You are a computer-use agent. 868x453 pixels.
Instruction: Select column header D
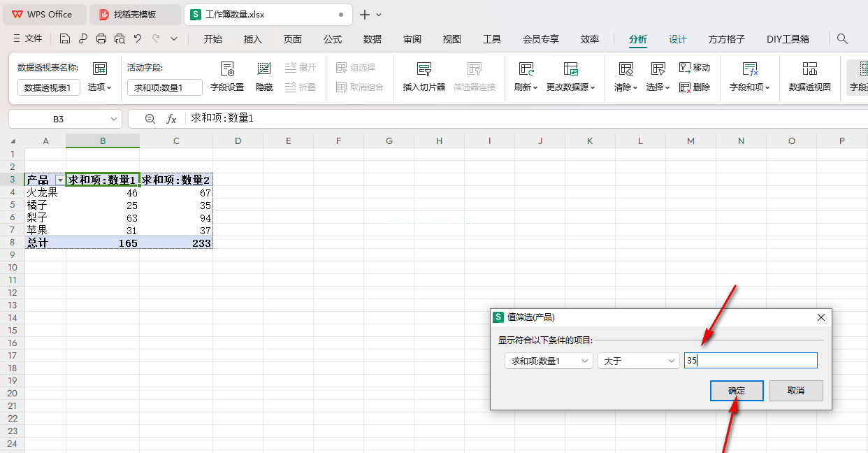(238, 141)
